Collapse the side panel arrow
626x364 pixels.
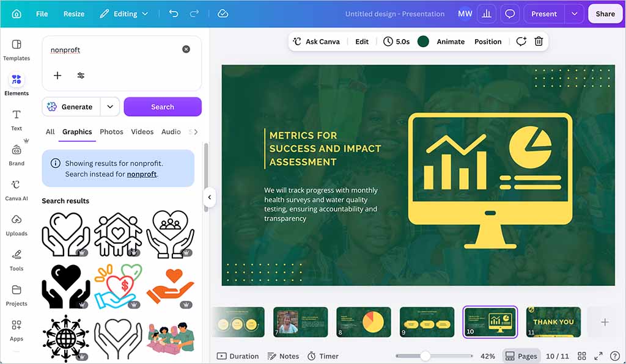(209, 197)
